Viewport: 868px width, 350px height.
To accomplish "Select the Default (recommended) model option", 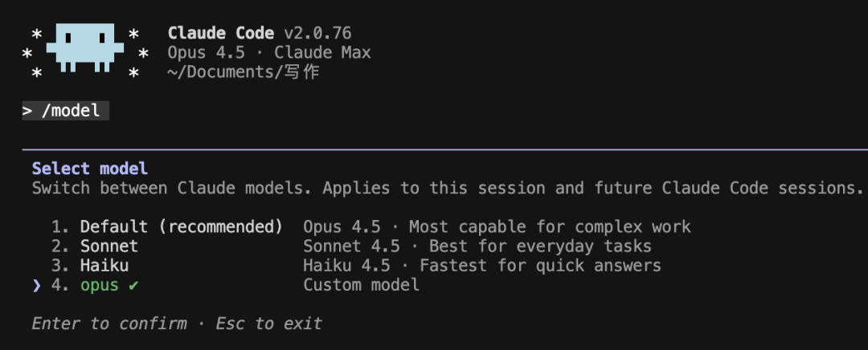I will pos(181,227).
